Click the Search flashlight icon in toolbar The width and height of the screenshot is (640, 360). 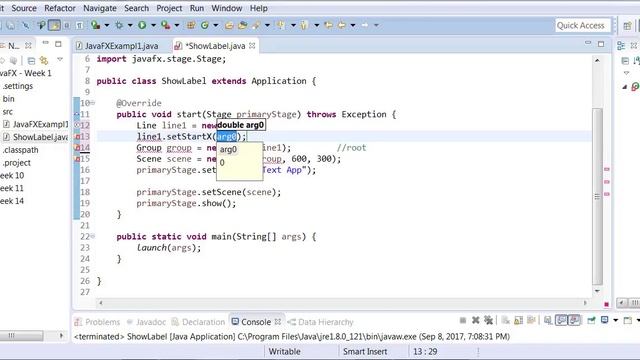256,25
